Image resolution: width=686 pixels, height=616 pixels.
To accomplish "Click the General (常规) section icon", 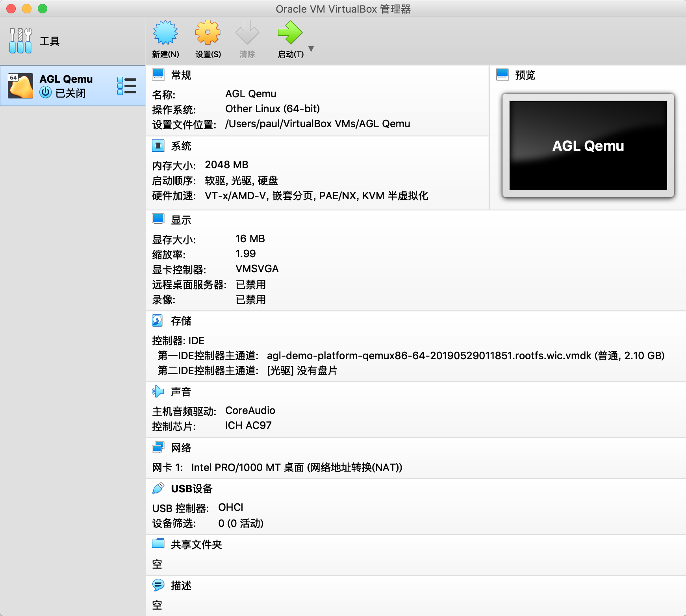I will (158, 74).
